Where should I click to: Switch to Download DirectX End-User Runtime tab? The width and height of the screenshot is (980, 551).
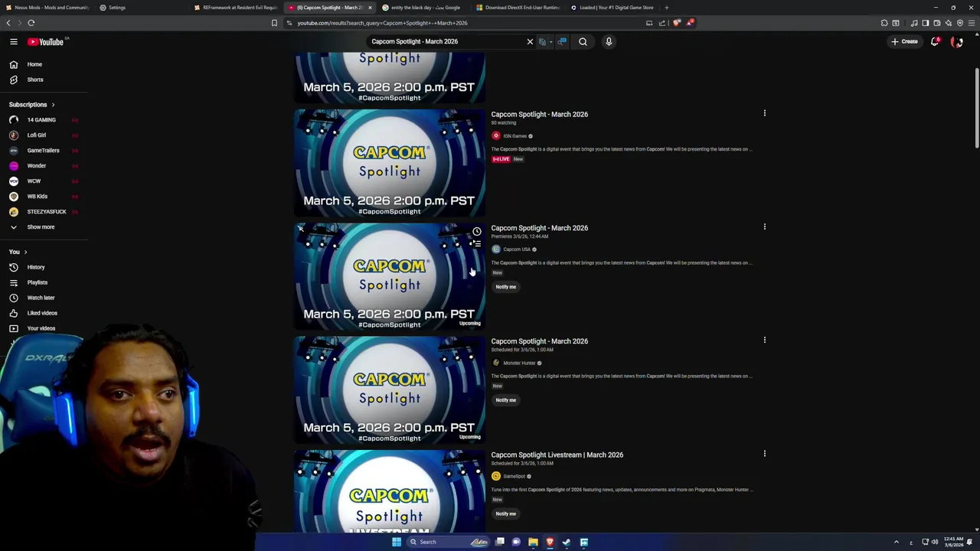click(x=518, y=8)
